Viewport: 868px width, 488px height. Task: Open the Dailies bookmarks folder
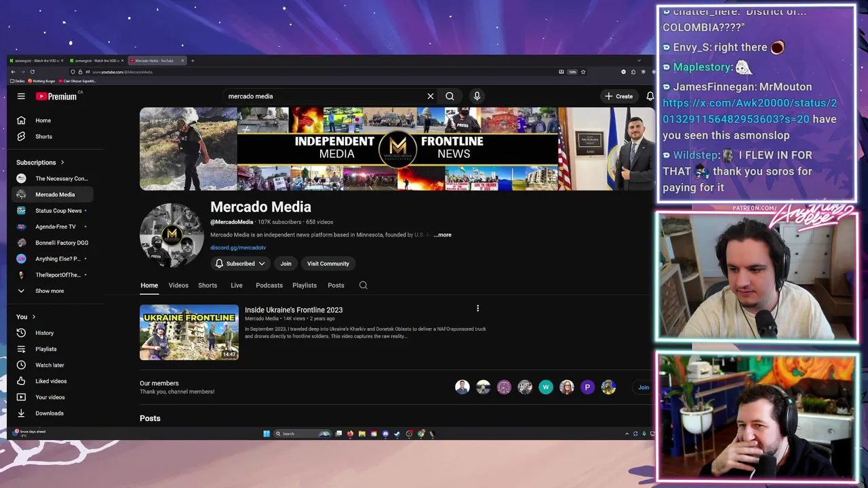pos(18,81)
